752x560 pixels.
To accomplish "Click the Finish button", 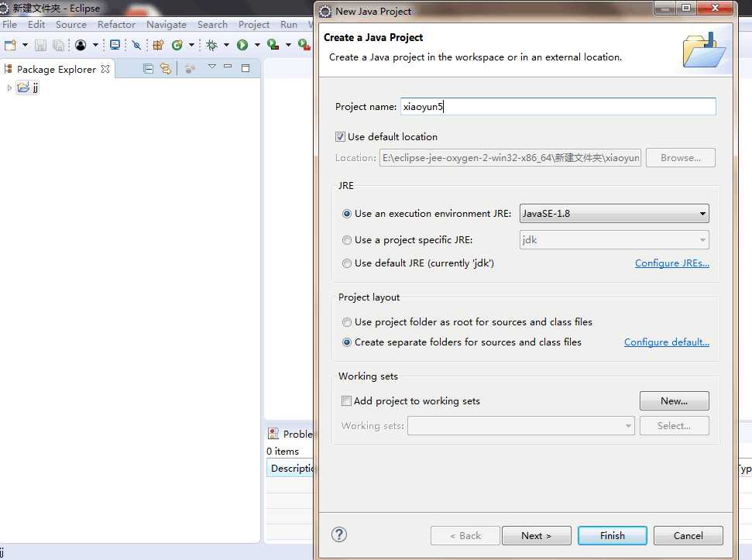I will pyautogui.click(x=613, y=535).
